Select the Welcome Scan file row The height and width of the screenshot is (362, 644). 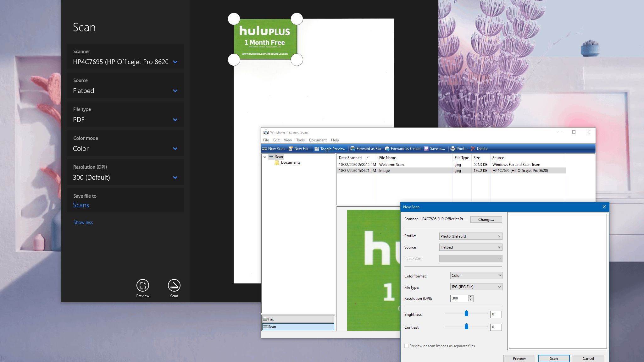point(391,165)
